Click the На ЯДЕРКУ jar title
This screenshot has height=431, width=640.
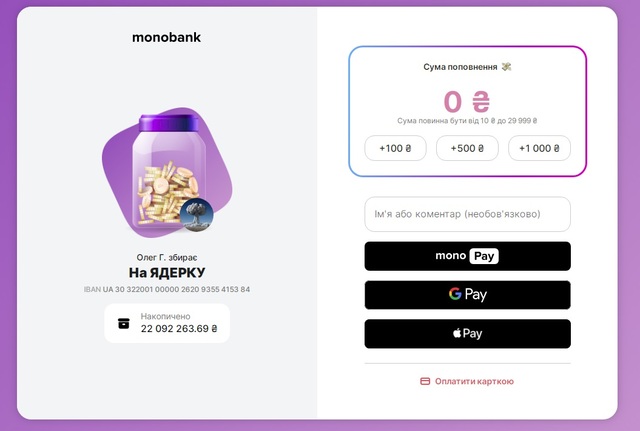click(167, 272)
